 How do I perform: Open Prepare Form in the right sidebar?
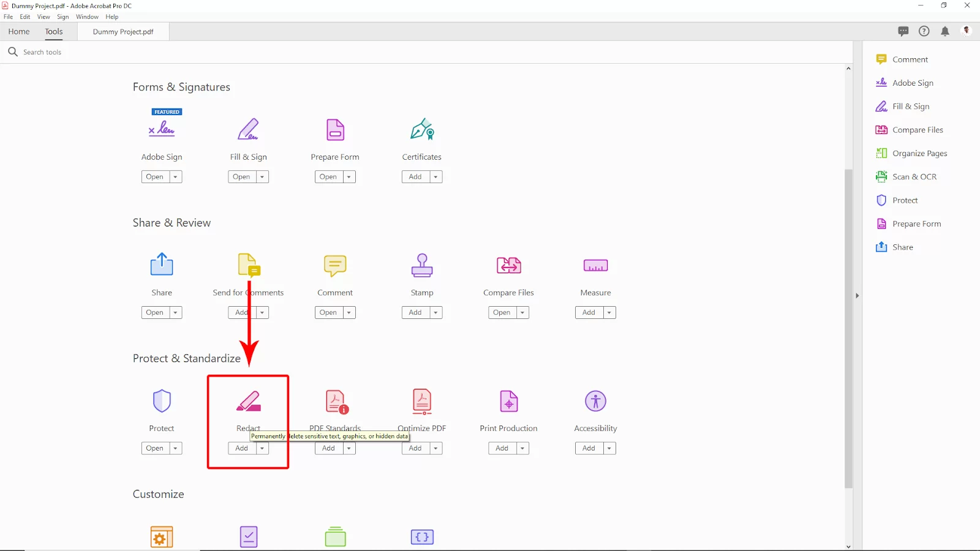pos(908,224)
